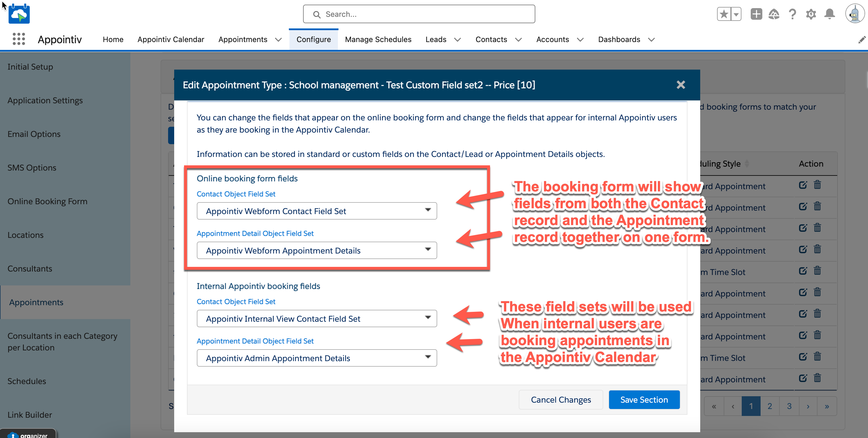Click the edit icon in the first Time Slot row
Image resolution: width=868 pixels, height=438 pixels.
tap(803, 271)
